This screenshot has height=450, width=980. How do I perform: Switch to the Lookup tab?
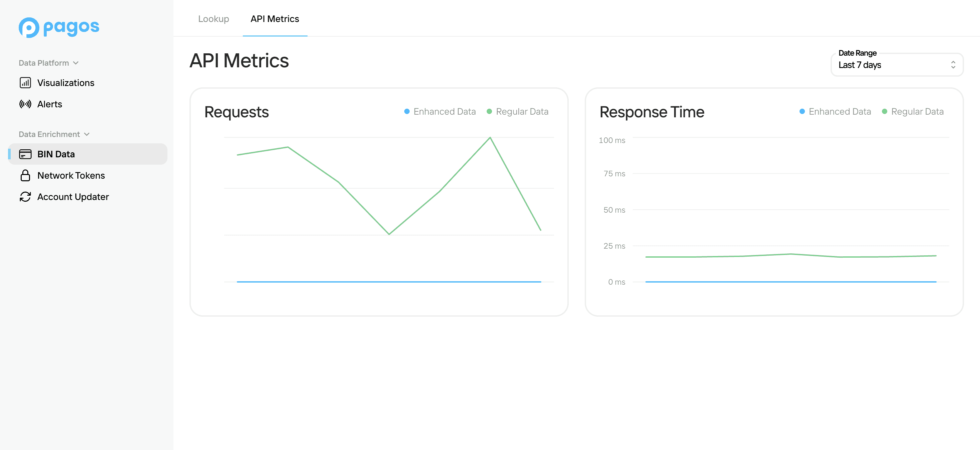click(213, 19)
